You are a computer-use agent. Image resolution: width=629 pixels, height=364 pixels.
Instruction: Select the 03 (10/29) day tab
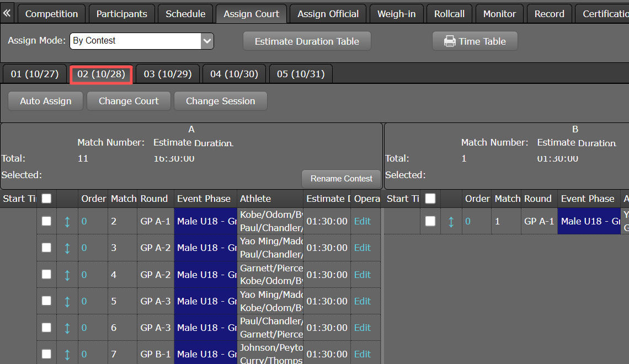pos(168,74)
